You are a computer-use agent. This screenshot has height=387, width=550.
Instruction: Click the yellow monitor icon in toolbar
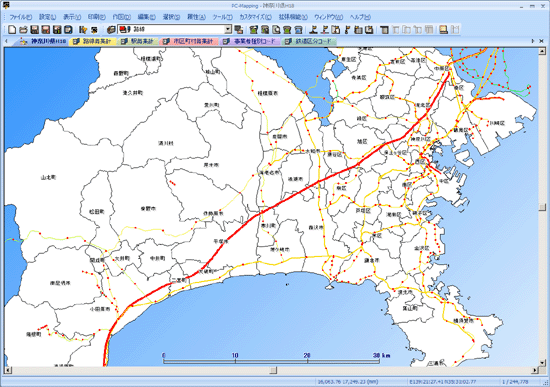pyautogui.click(x=443, y=29)
